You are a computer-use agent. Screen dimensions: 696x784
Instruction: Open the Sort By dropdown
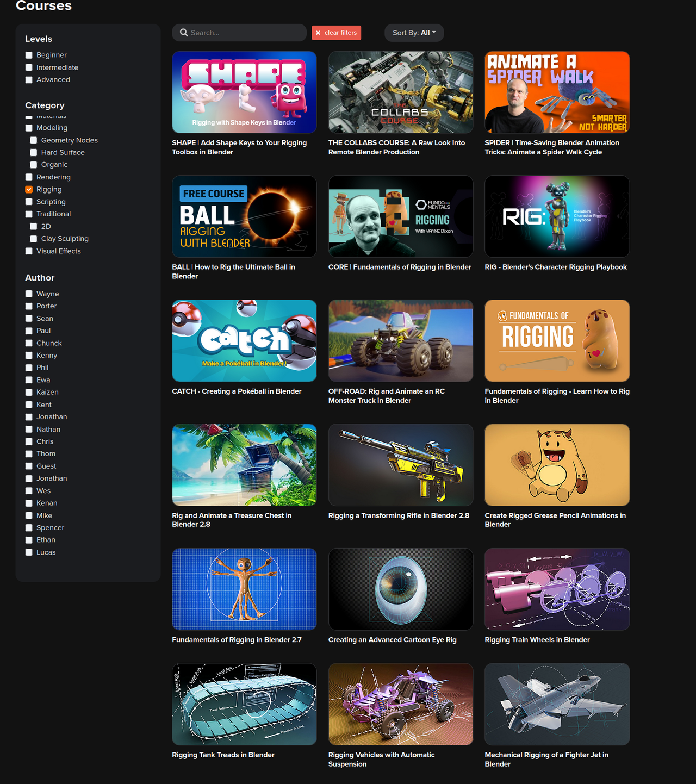[414, 33]
